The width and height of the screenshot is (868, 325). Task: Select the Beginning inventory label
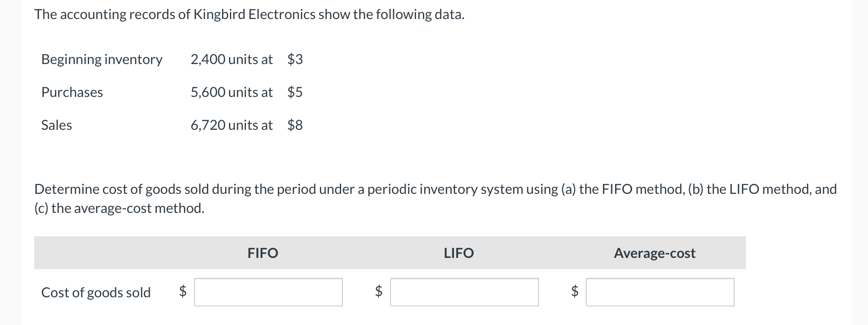click(x=102, y=60)
